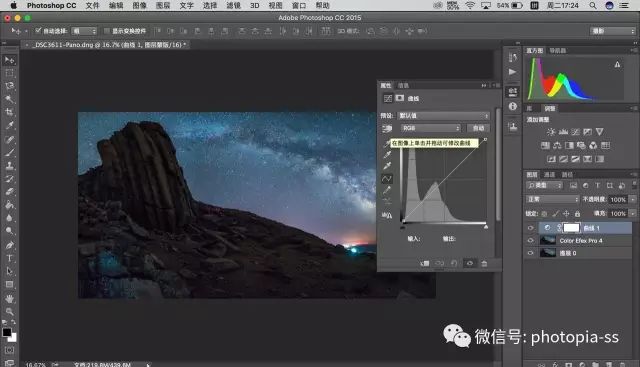
Task: Toggle visibility of the 曲线 1 layer
Action: click(x=530, y=228)
